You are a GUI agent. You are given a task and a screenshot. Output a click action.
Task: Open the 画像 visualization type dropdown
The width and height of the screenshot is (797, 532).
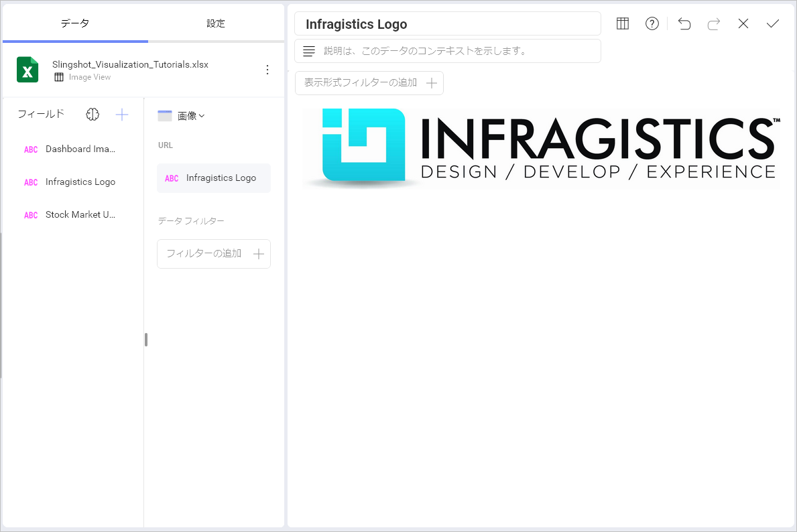[182, 116]
